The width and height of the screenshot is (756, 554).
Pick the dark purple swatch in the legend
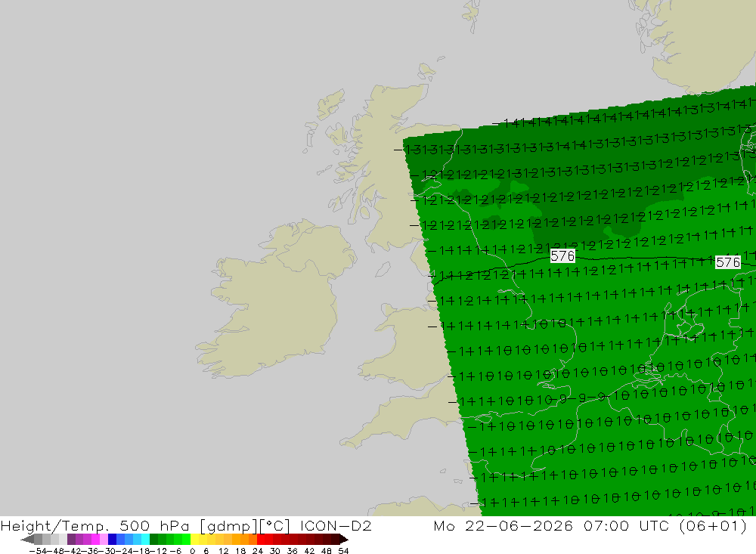(71, 540)
